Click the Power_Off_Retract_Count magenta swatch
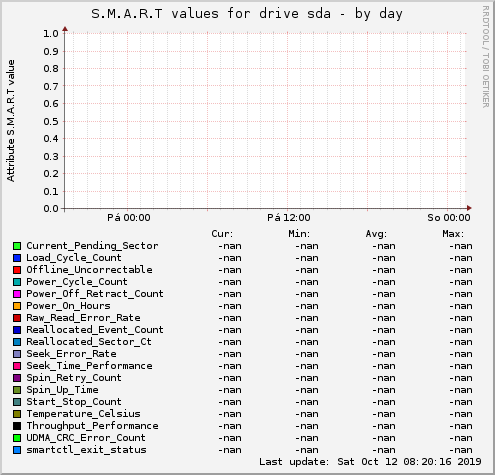495x475 pixels. (17, 294)
